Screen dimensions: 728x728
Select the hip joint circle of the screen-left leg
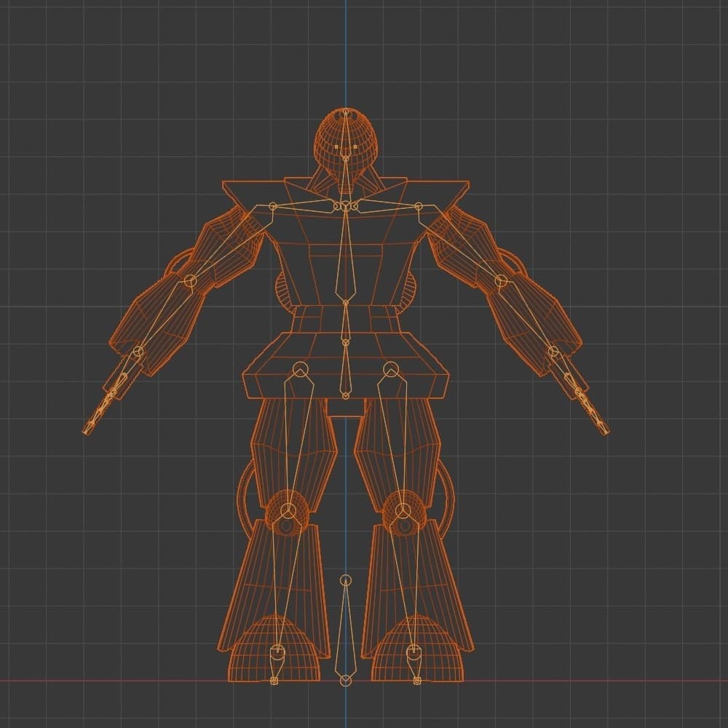300,369
